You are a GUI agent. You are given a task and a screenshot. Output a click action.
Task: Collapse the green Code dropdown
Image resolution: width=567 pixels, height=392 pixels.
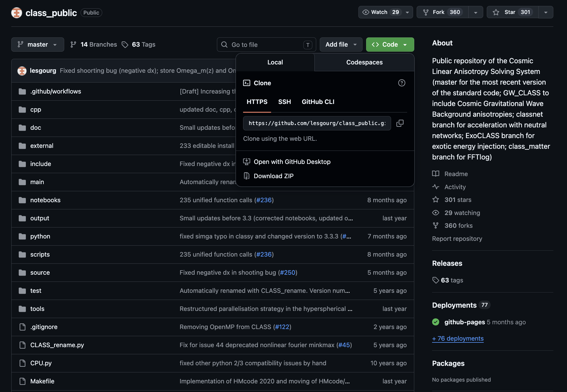click(390, 45)
